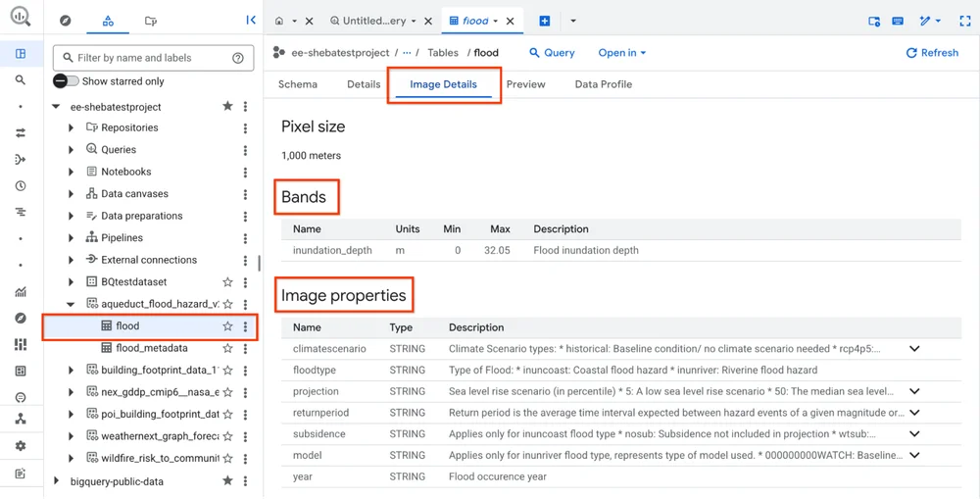Click the filter help question mark icon
Viewport: 980px width, 499px height.
[237, 58]
